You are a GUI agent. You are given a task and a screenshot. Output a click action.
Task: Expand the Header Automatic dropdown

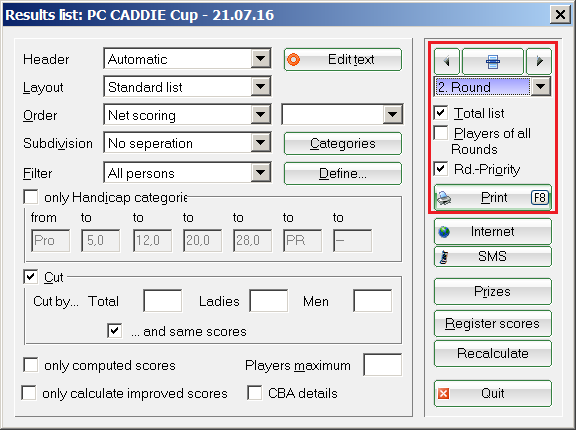tap(261, 59)
